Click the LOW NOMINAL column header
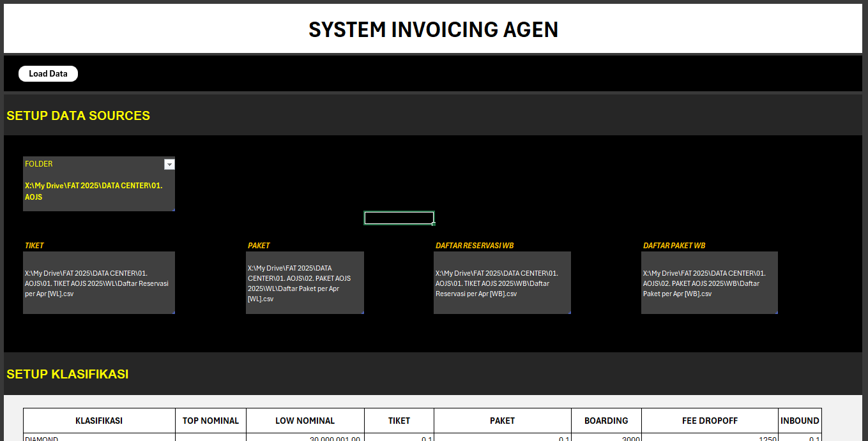868x441 pixels. click(305, 421)
